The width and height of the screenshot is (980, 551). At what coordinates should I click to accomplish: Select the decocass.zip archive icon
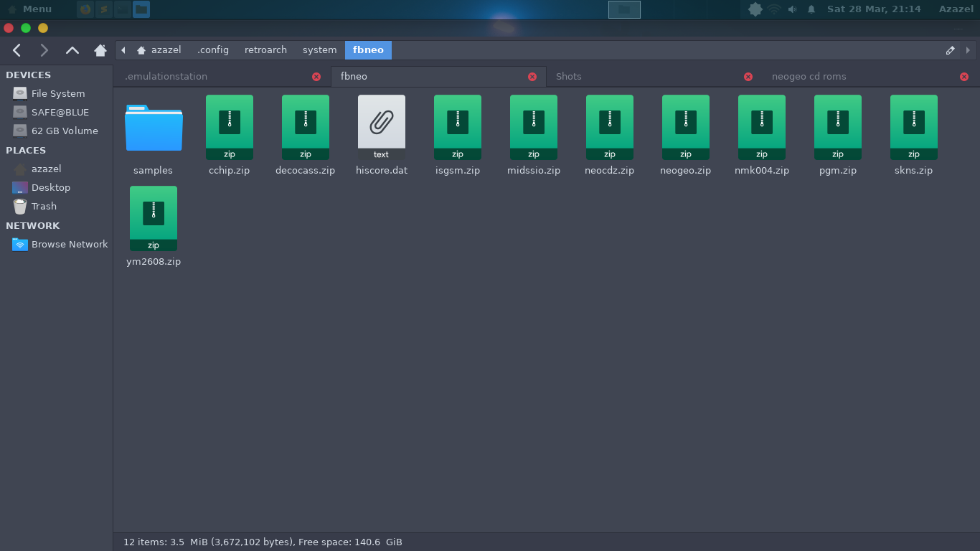click(306, 127)
